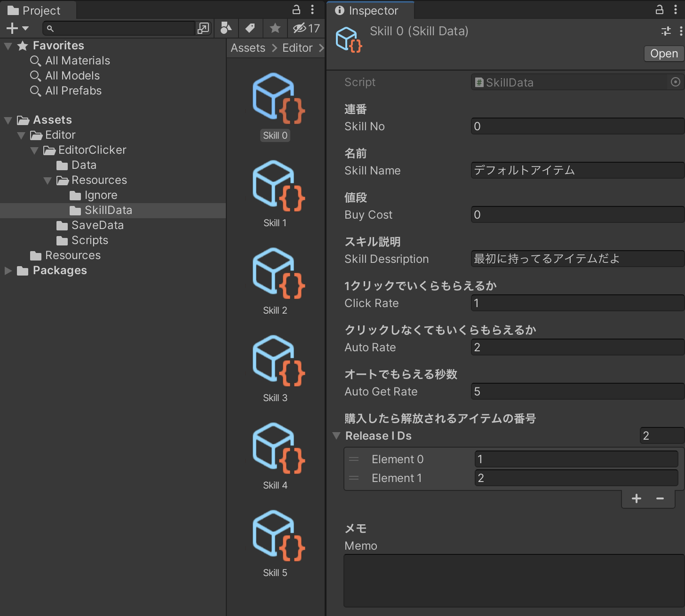Filter assets by type
The image size is (685, 616).
pos(226,28)
